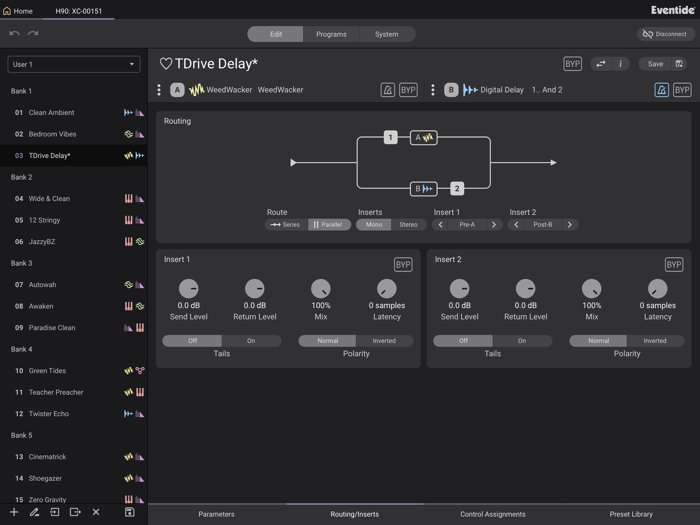Bypass Insert 1
700x525 pixels.
tap(403, 265)
